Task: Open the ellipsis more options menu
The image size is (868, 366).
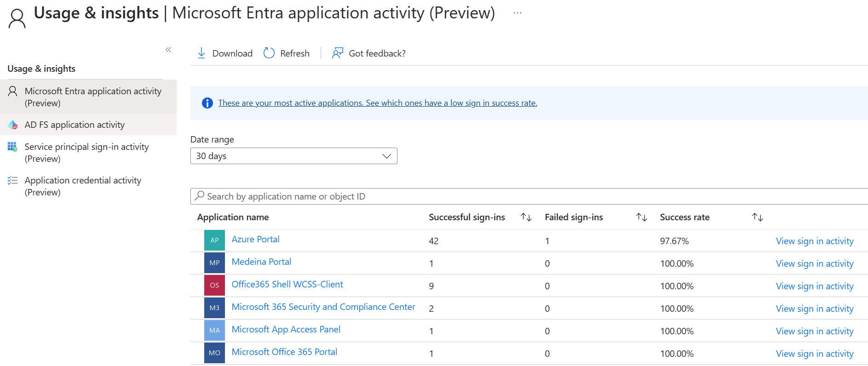Action: (517, 13)
